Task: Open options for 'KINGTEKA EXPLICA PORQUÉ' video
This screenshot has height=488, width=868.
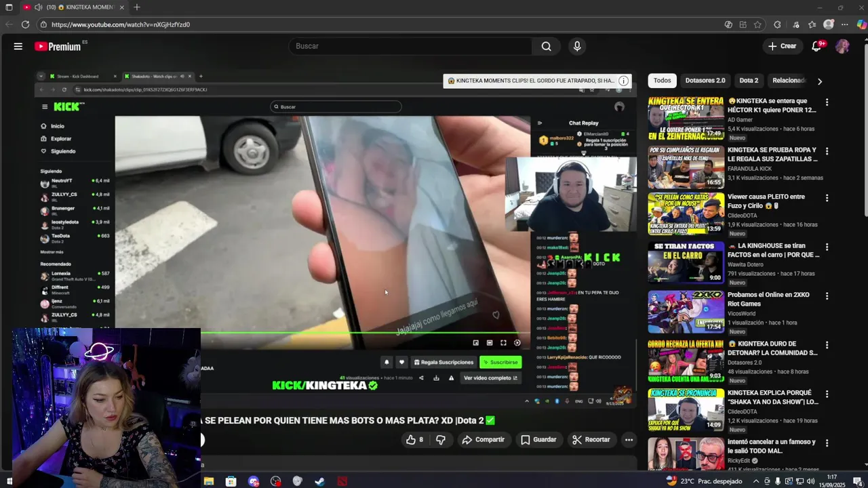Action: pos(827,394)
